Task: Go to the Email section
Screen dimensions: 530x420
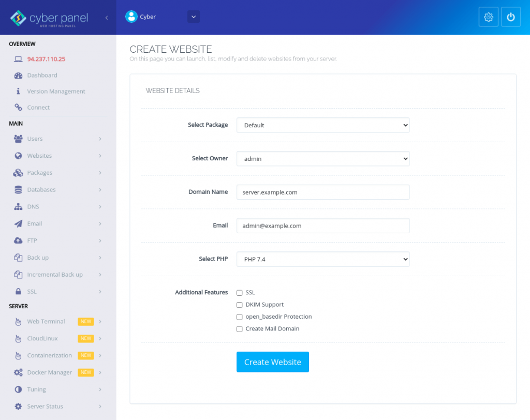Action: (35, 223)
